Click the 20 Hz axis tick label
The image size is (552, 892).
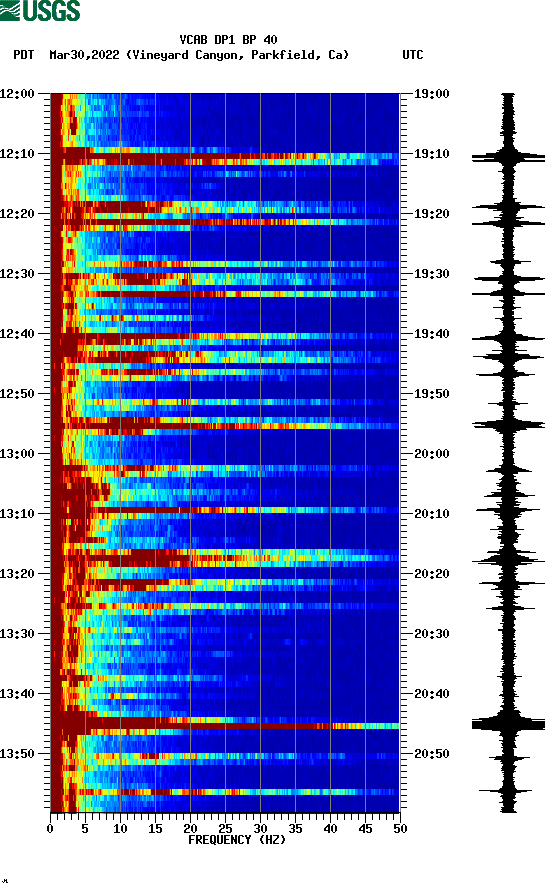(x=190, y=829)
